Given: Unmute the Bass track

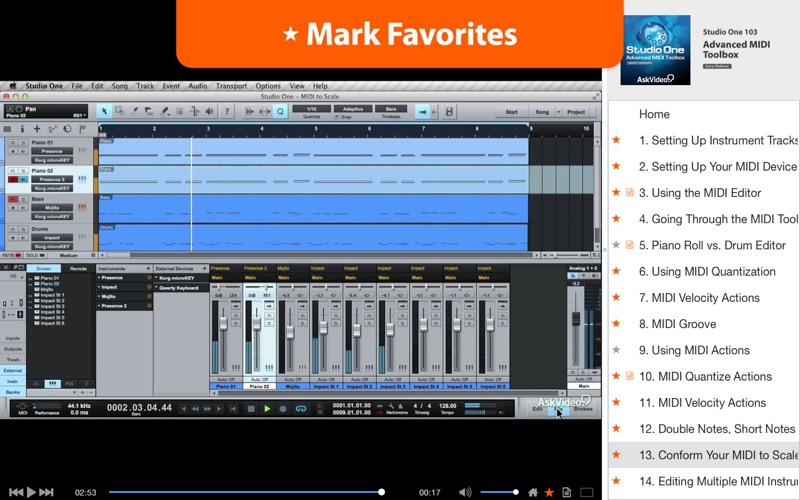Looking at the screenshot, I should (13, 199).
